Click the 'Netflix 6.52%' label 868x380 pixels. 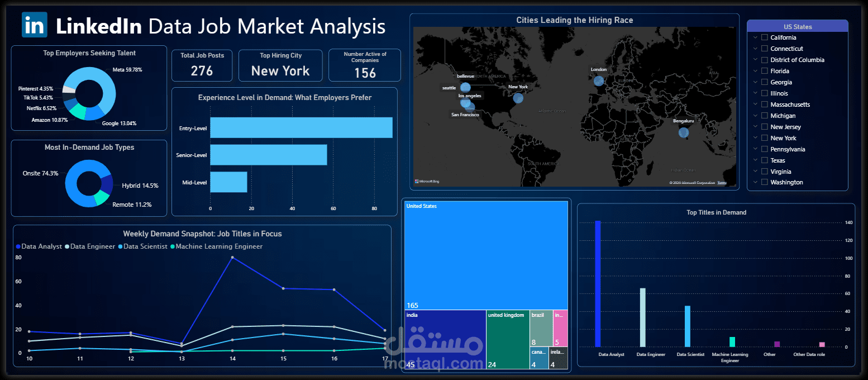pos(41,108)
